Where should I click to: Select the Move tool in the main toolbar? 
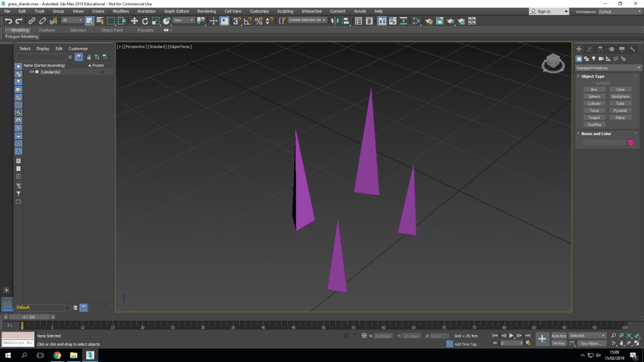134,21
